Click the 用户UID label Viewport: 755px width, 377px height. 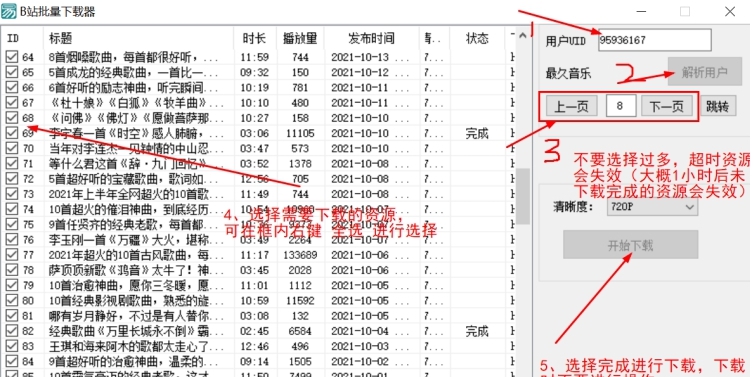pos(566,40)
